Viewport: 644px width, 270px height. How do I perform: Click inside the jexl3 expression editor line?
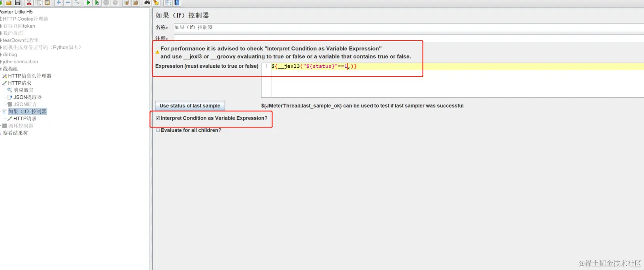(x=457, y=66)
